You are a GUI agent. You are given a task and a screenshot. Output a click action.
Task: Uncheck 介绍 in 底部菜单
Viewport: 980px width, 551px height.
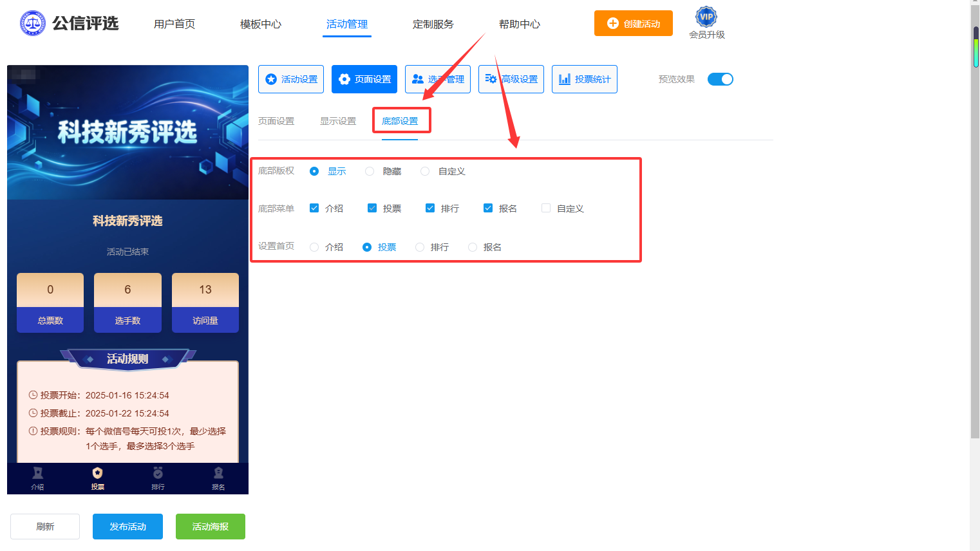[314, 208]
